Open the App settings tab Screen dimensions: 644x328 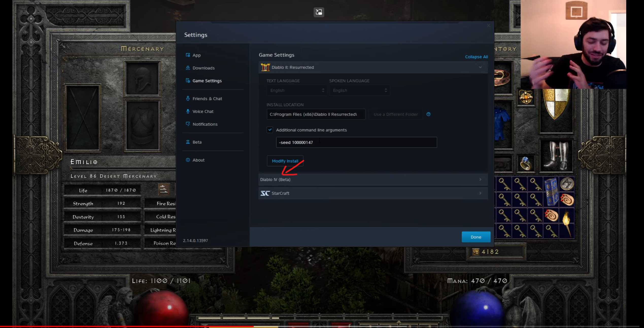point(196,55)
